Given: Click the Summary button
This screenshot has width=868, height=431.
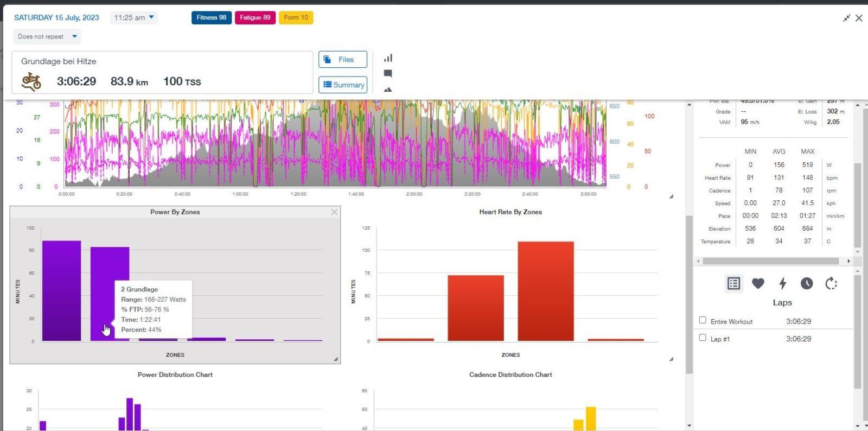Looking at the screenshot, I should pyautogui.click(x=343, y=85).
